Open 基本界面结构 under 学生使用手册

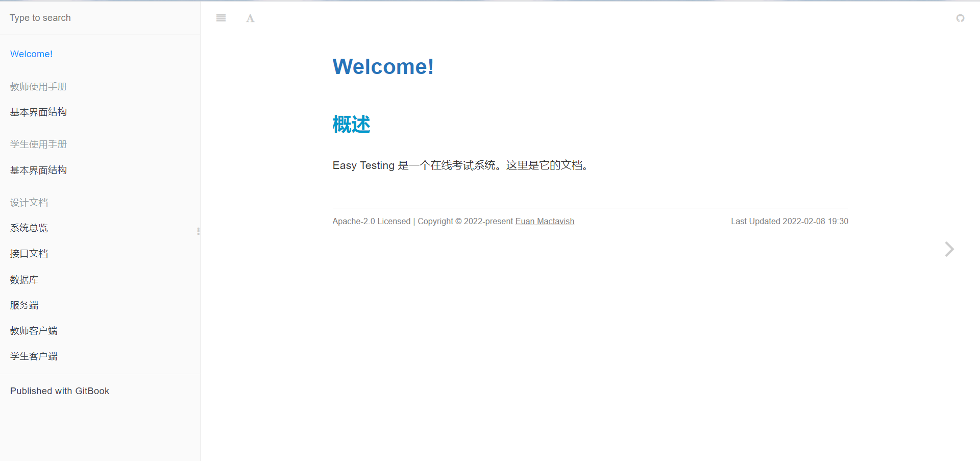pos(38,171)
